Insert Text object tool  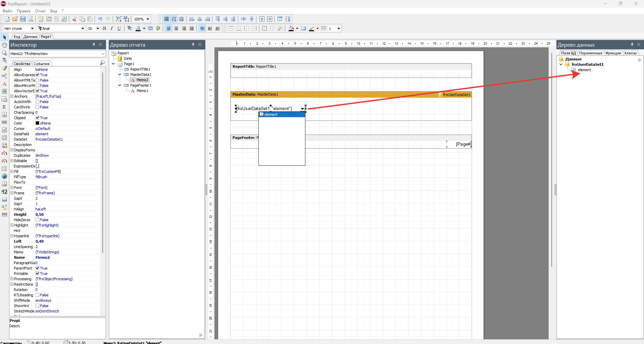(4, 84)
